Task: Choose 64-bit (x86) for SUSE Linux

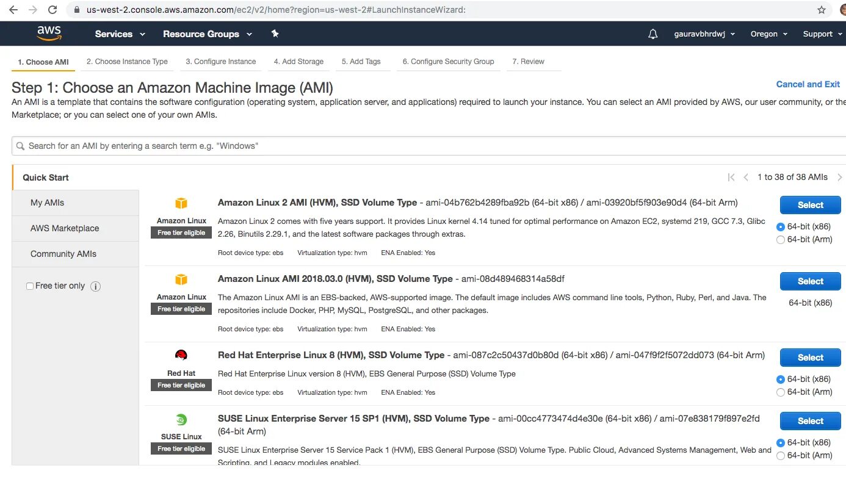Action: (x=780, y=442)
